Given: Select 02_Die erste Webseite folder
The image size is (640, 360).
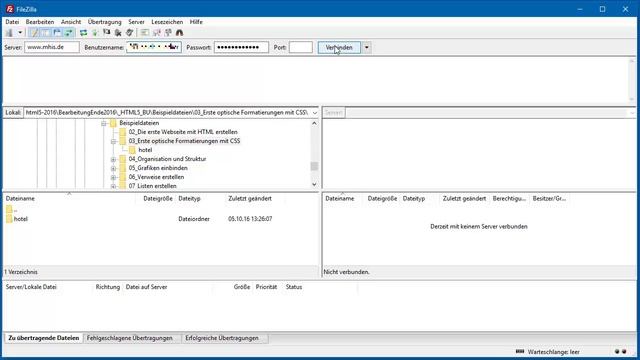Looking at the screenshot, I should [182, 132].
